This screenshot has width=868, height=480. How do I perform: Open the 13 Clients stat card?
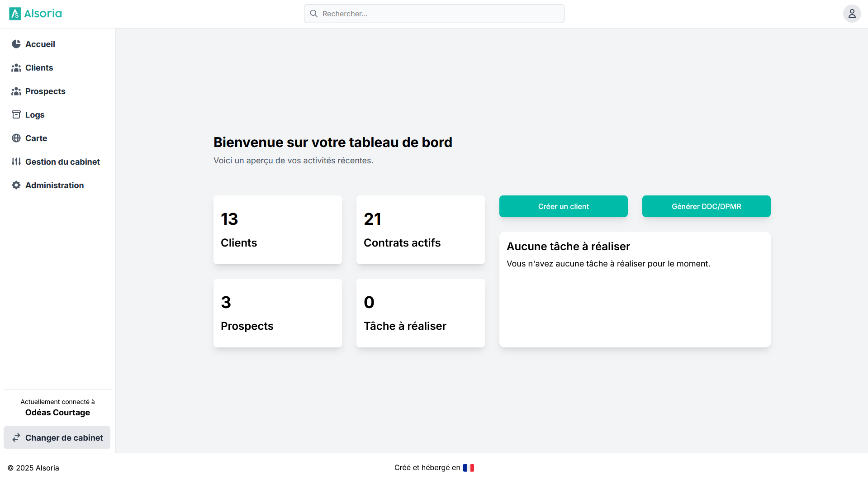(277, 230)
